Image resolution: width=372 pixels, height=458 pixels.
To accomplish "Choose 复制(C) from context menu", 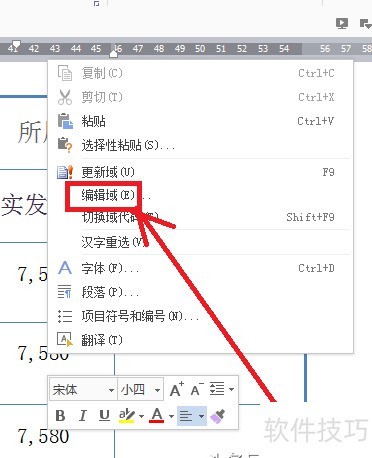I will tap(201, 73).
